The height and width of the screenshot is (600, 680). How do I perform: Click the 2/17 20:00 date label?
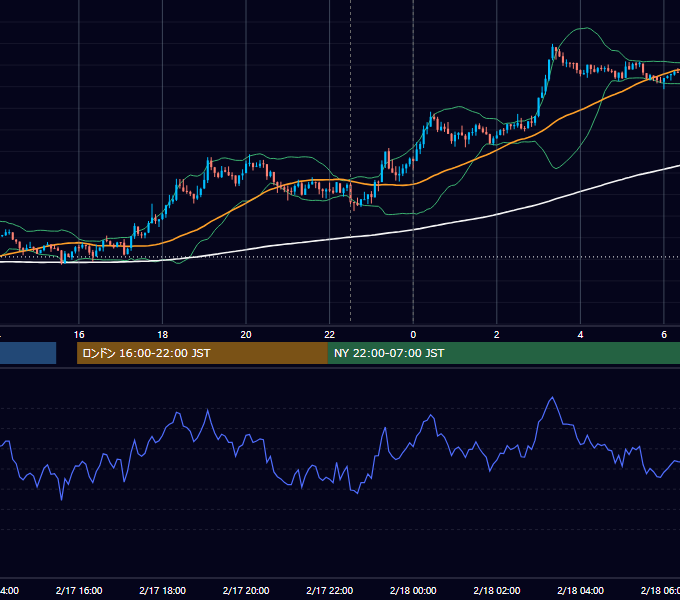coord(246,590)
